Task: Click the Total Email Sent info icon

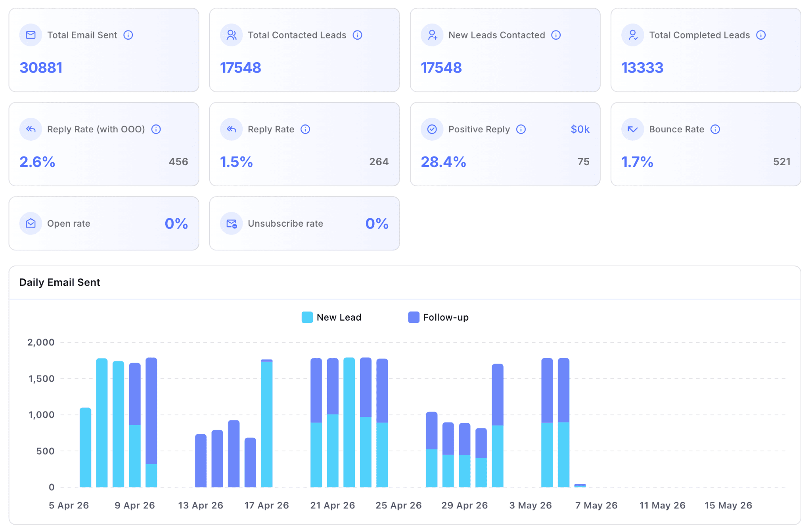Action: (x=128, y=35)
